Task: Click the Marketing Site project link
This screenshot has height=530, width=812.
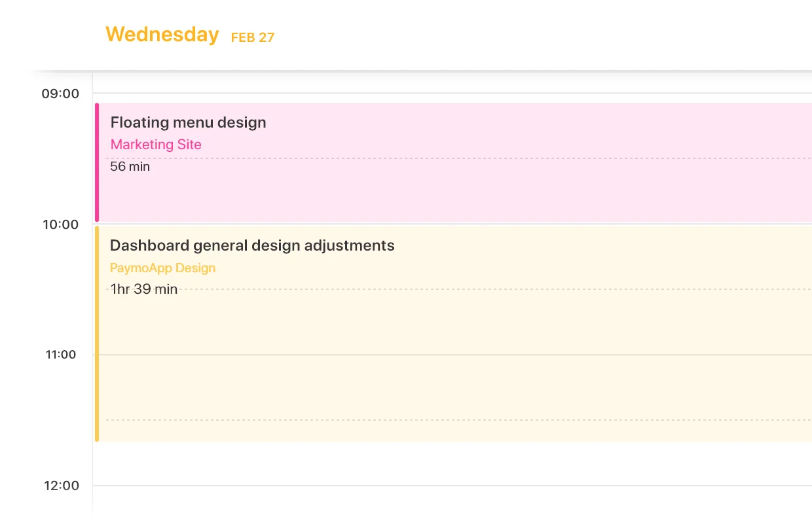Action: click(156, 145)
